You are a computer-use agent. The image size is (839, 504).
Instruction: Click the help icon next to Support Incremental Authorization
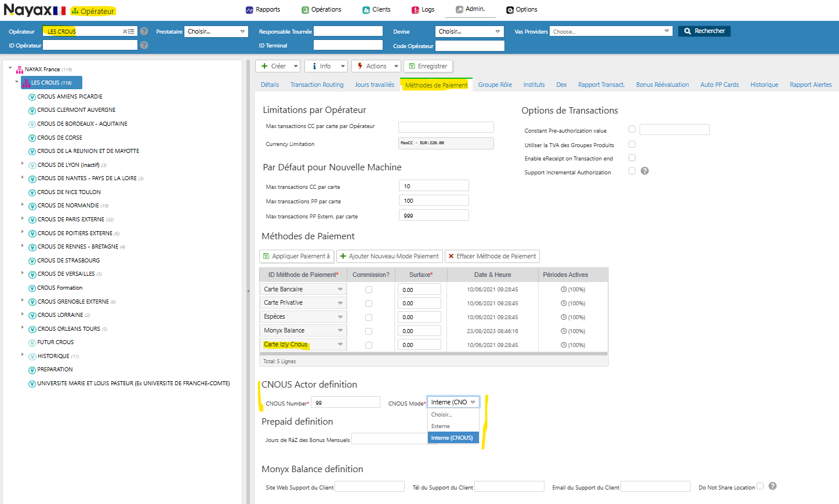click(645, 171)
